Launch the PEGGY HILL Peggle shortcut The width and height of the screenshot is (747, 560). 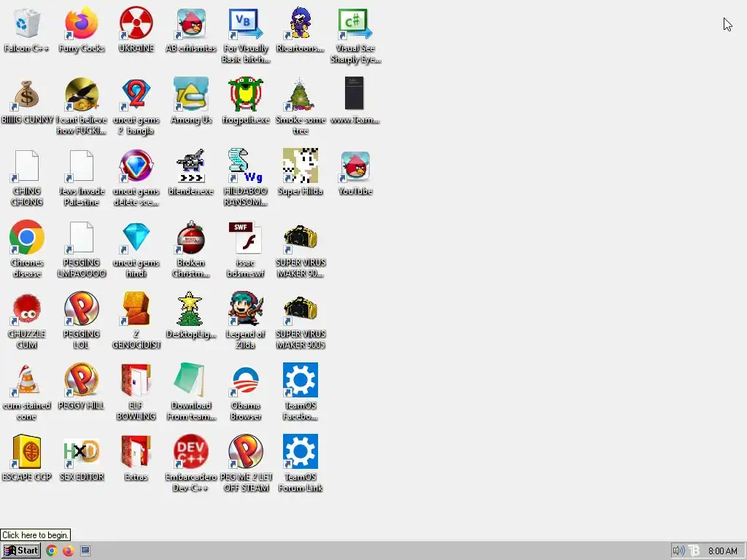click(x=82, y=380)
